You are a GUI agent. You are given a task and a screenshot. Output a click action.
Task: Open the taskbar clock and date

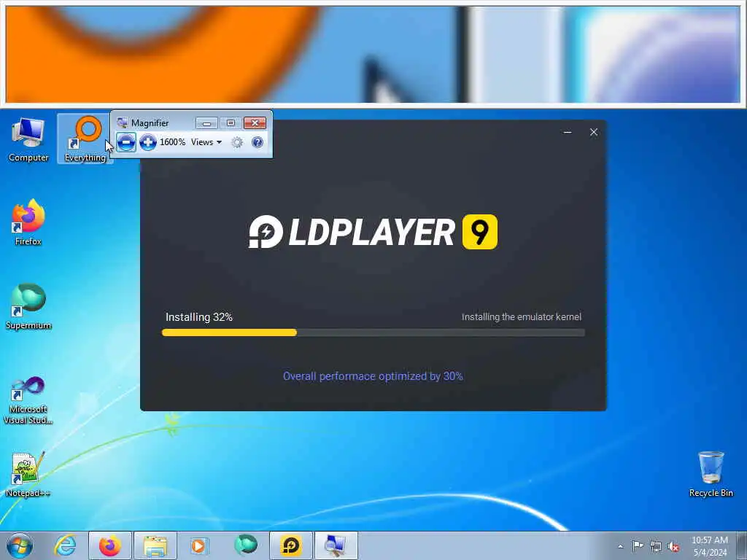(710, 546)
